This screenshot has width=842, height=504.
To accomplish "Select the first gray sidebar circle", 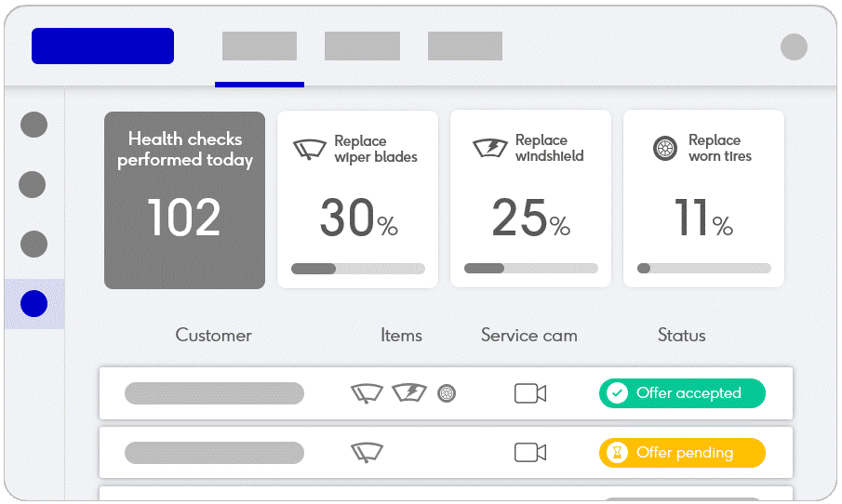I will click(33, 125).
